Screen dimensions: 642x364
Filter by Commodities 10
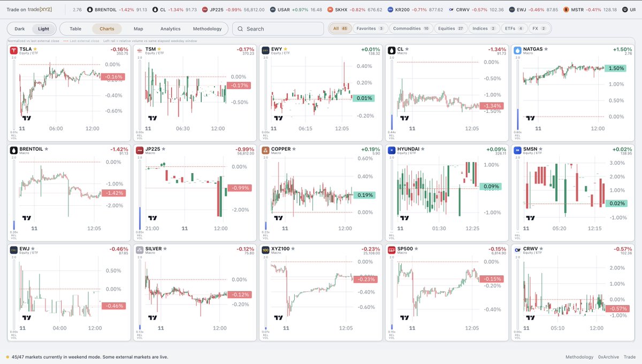pos(411,28)
